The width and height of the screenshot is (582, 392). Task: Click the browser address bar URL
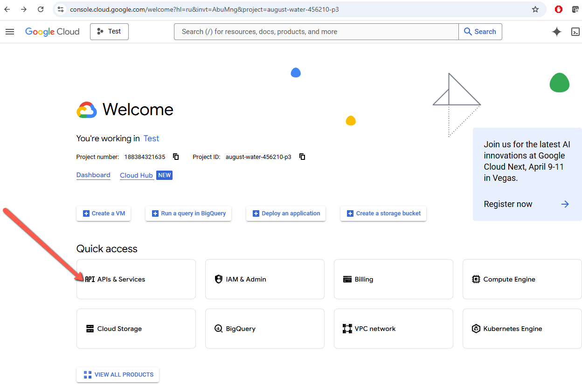click(x=204, y=9)
